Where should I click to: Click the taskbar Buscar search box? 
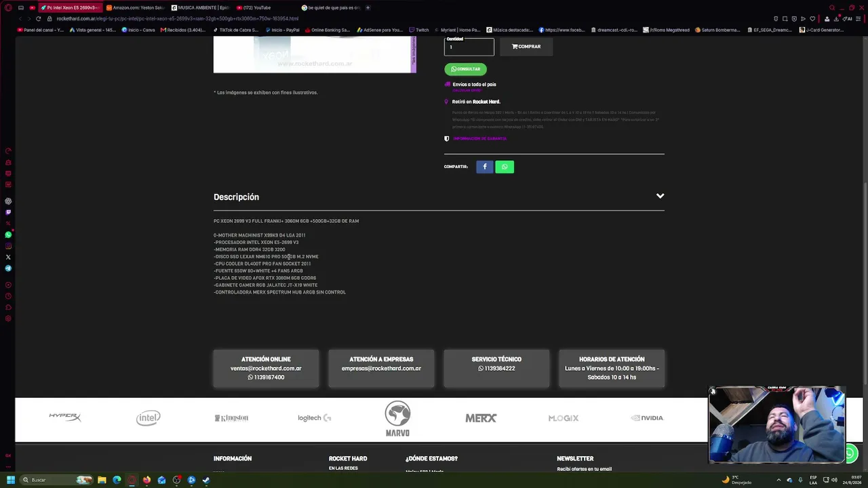coord(56,480)
